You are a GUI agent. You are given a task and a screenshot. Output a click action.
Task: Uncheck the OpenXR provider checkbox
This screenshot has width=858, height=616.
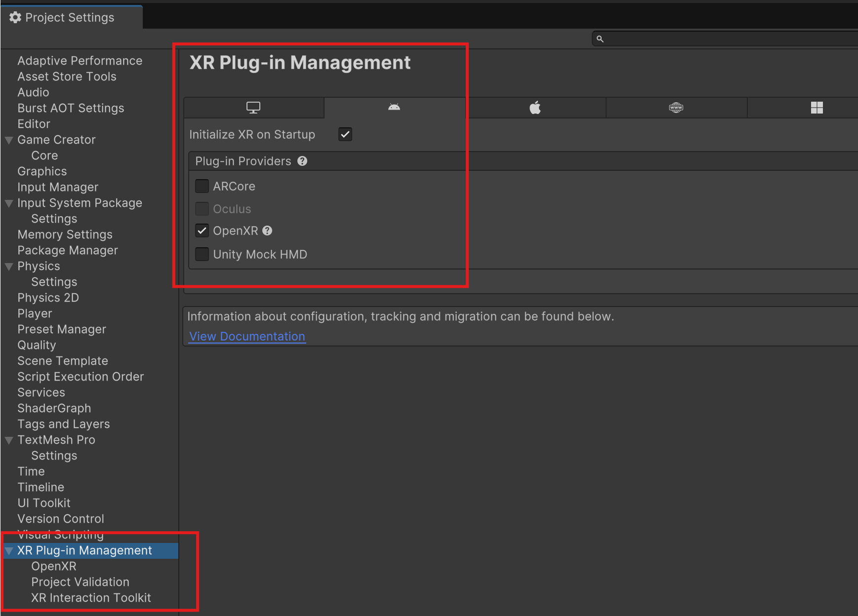coord(202,231)
